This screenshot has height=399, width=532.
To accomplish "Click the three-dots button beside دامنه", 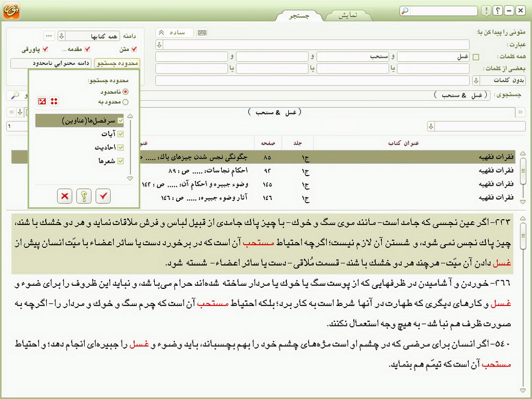I will pyautogui.click(x=49, y=36).
